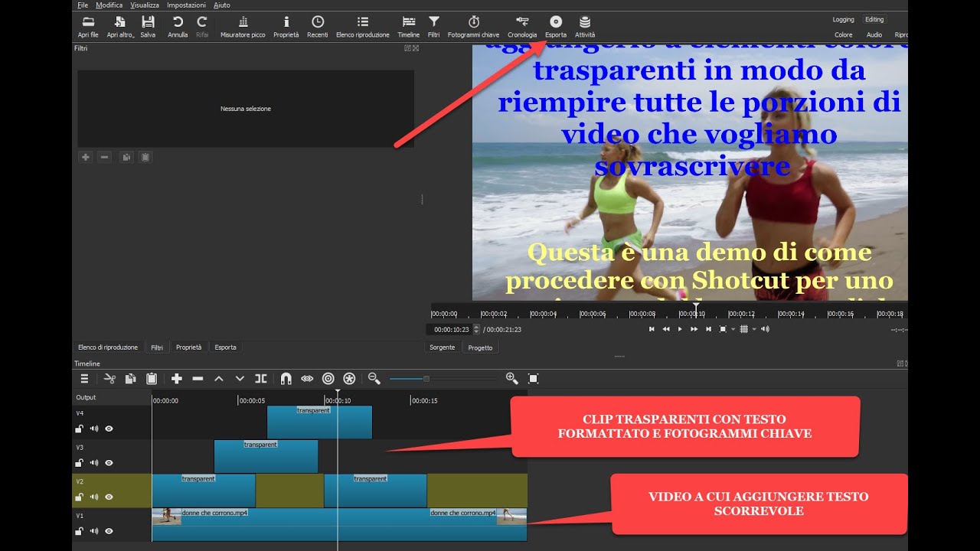
Task: Open the File menu
Action: click(x=83, y=5)
